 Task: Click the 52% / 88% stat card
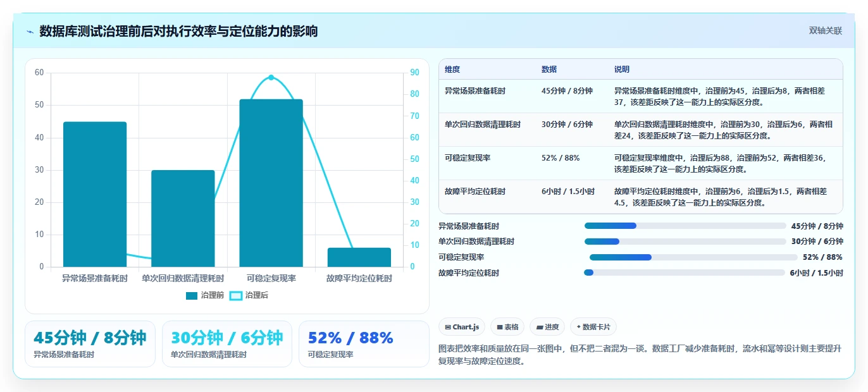coord(364,344)
